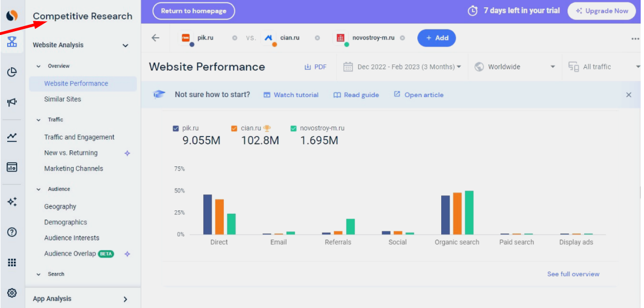The image size is (644, 308).
Task: Open the date range dropdown
Action: tap(402, 67)
